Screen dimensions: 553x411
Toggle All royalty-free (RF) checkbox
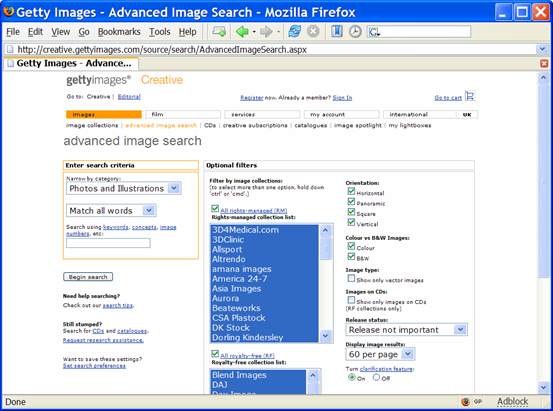pyautogui.click(x=215, y=353)
